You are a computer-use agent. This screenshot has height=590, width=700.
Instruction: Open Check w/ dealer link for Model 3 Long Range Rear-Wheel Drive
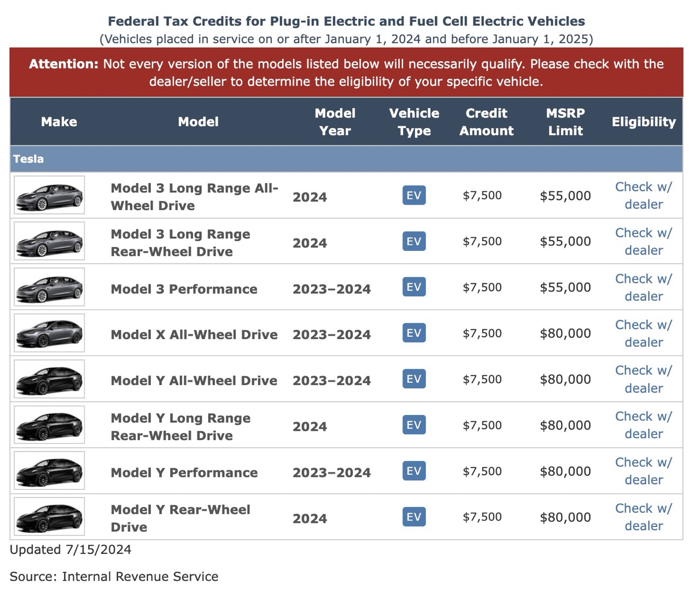coord(644,241)
